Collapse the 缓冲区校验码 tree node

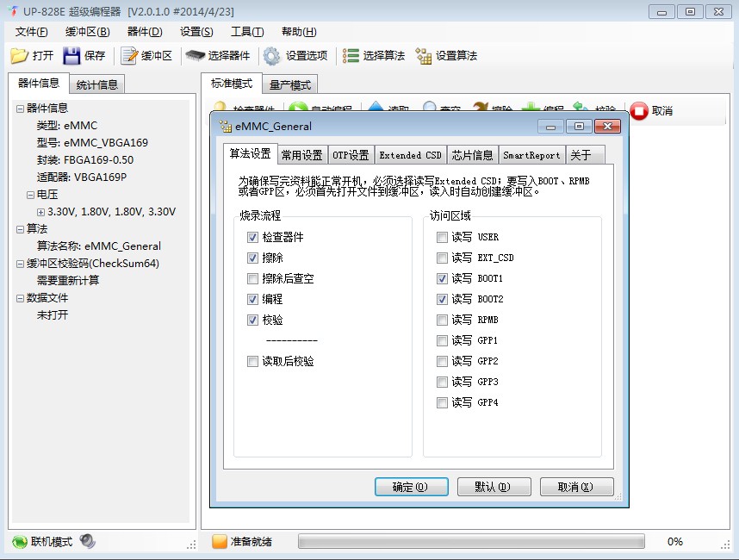coord(20,264)
